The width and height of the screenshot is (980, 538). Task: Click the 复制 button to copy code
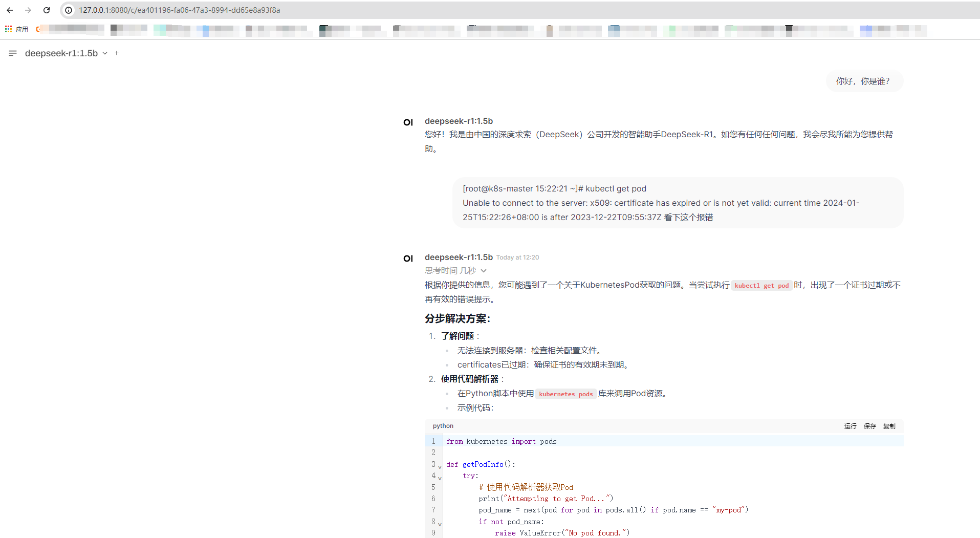889,426
